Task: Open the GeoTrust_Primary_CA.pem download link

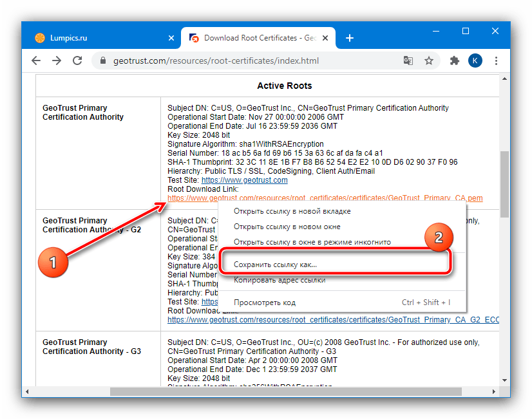Action: tap(325, 198)
